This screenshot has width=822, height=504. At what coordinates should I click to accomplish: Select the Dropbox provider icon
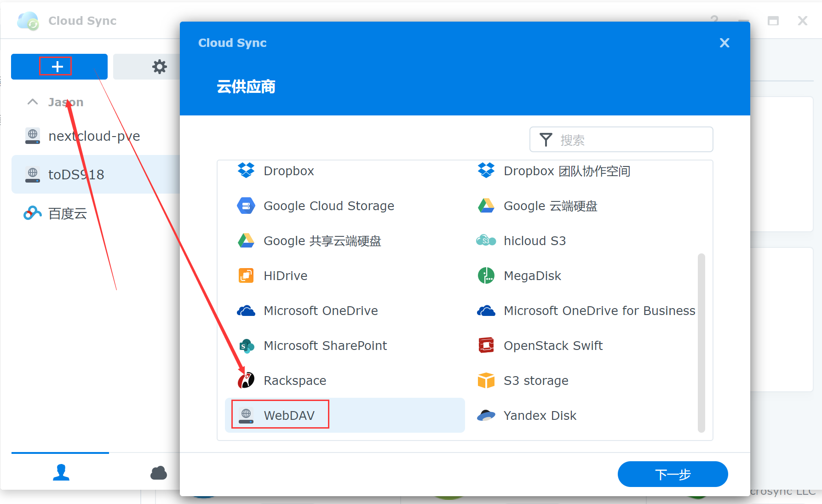[x=246, y=171]
